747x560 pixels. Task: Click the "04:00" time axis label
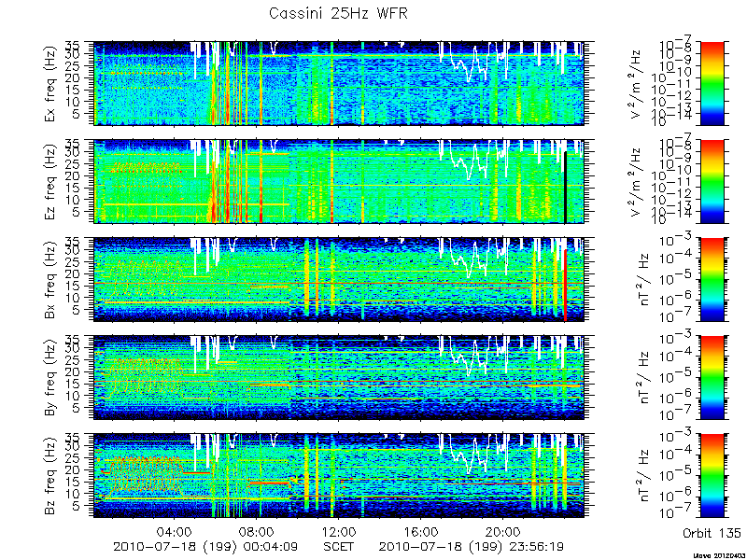[x=175, y=531]
